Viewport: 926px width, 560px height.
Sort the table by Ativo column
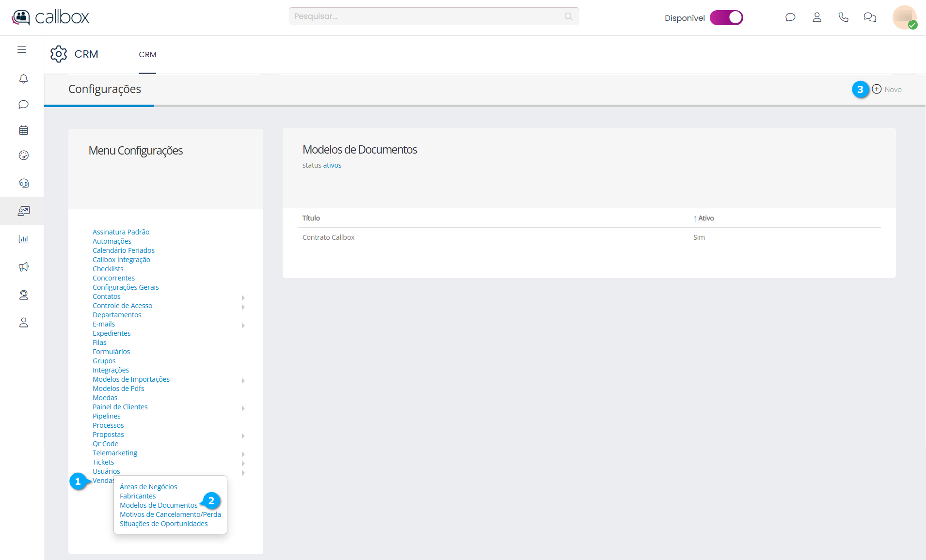[705, 218]
